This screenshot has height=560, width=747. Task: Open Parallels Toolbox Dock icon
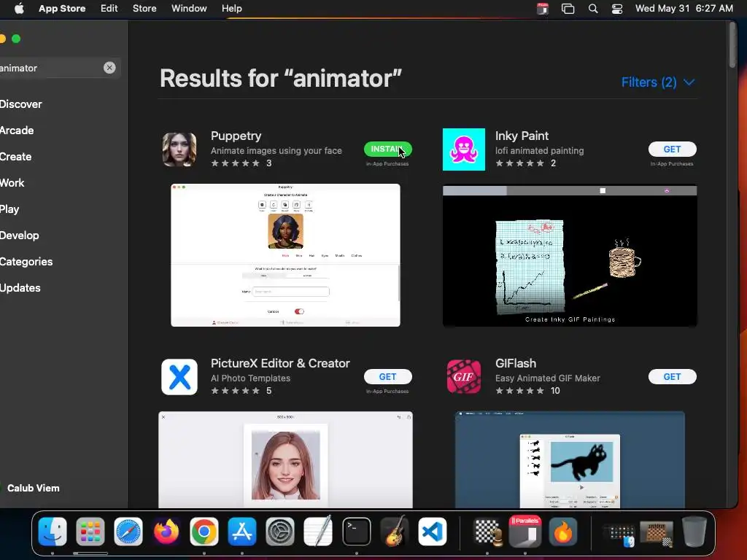pos(525,532)
